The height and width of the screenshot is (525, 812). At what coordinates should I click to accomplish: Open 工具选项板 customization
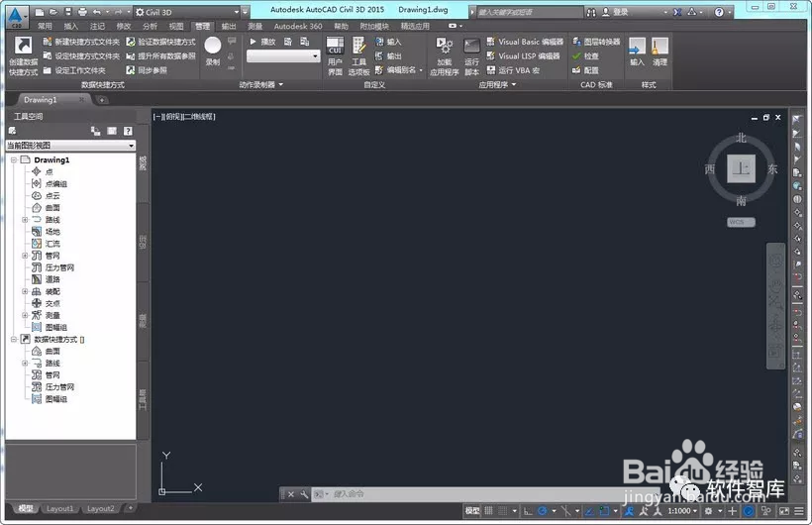click(x=358, y=56)
